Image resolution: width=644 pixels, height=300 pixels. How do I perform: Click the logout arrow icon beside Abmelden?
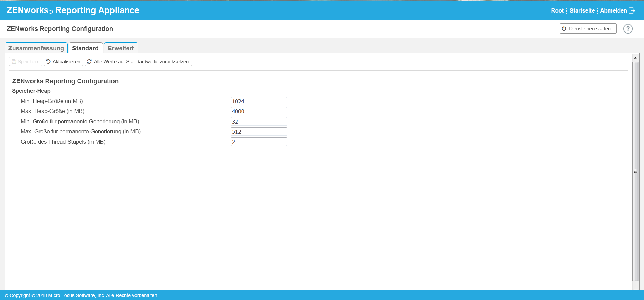(x=632, y=10)
